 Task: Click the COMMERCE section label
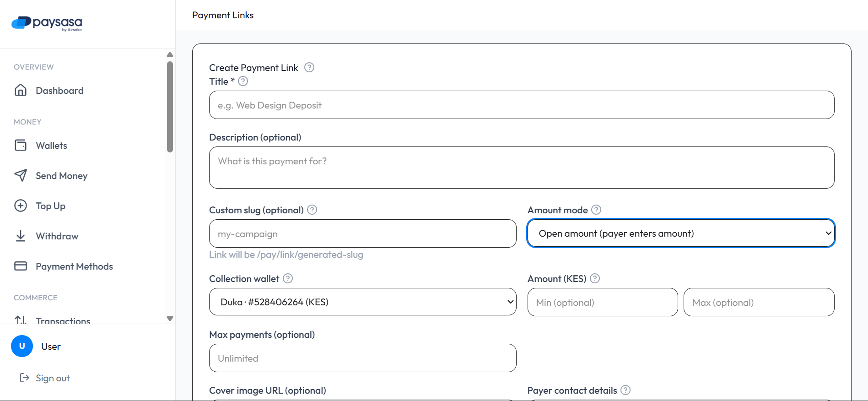click(x=35, y=298)
